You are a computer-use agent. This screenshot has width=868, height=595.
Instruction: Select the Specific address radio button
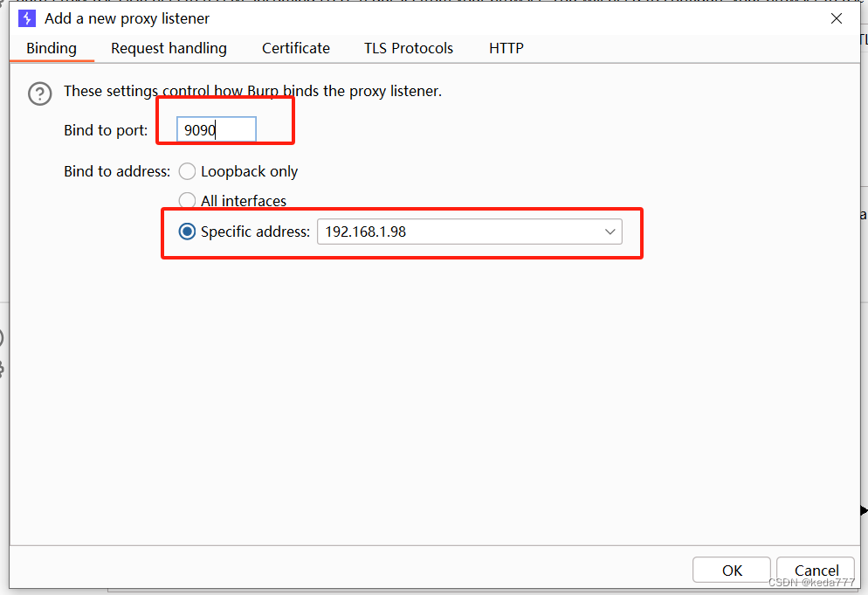pos(187,231)
